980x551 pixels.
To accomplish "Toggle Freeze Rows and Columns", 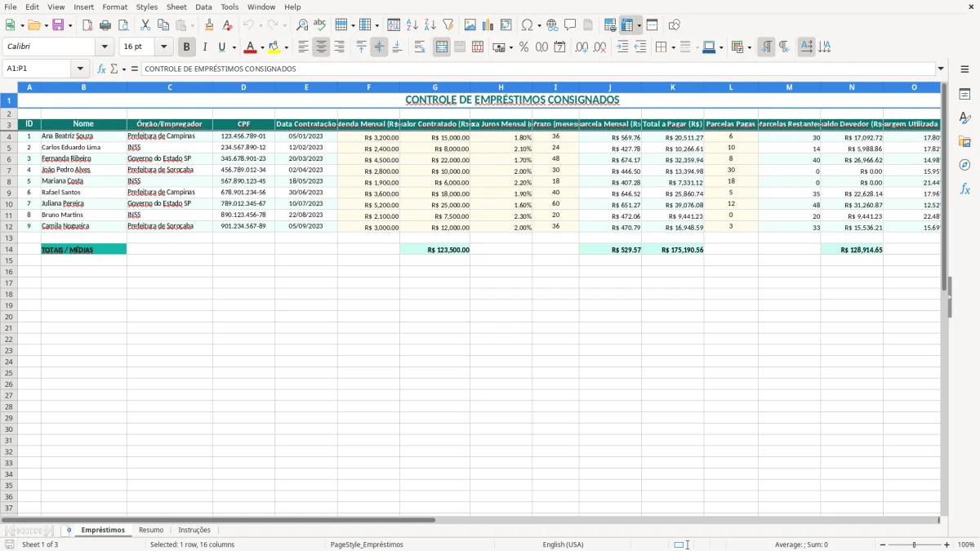I will click(627, 25).
